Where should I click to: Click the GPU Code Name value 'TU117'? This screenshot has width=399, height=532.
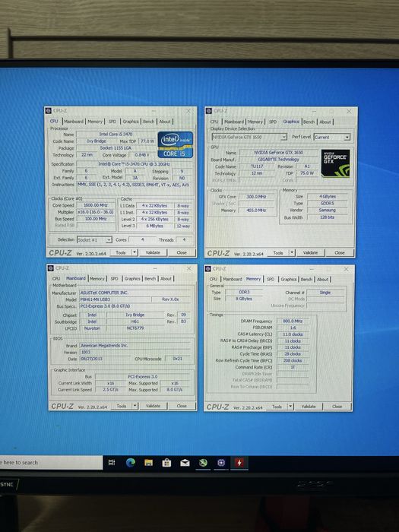click(257, 166)
